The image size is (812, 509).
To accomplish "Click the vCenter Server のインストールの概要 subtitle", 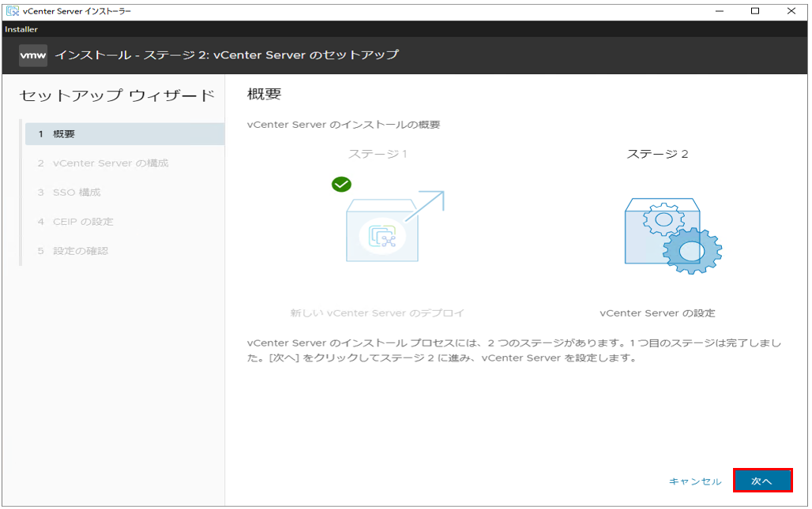I will coord(344,125).
